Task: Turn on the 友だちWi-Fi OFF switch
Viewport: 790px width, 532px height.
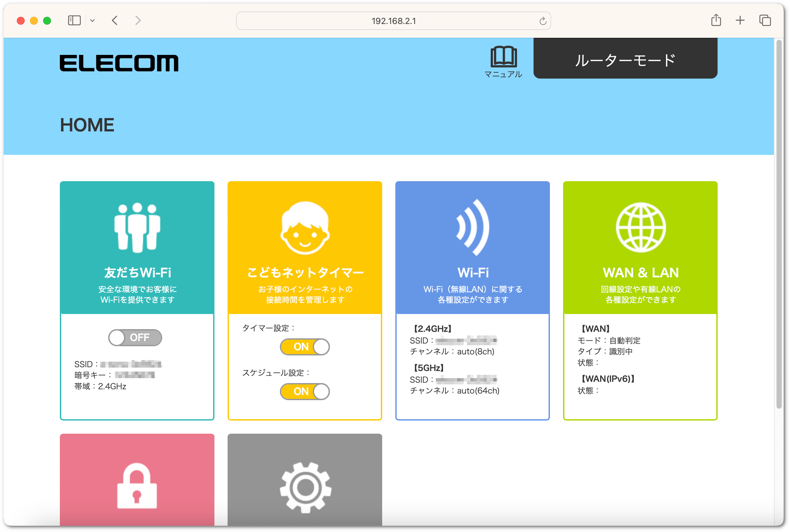Action: [135, 338]
